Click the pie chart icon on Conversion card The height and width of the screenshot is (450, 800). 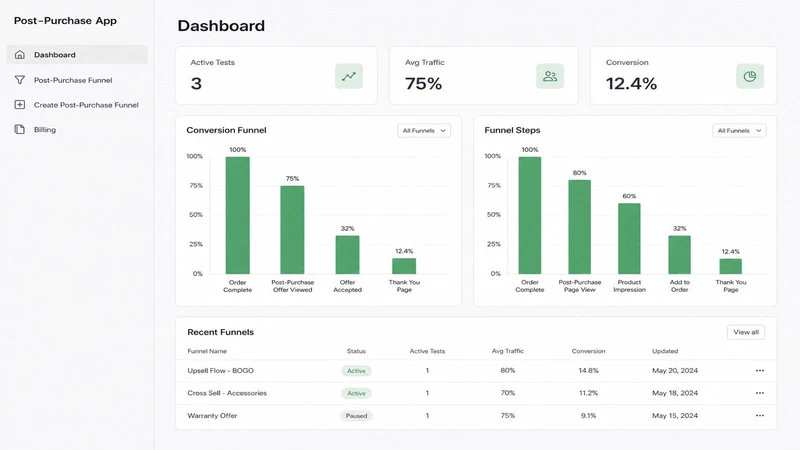tap(750, 76)
